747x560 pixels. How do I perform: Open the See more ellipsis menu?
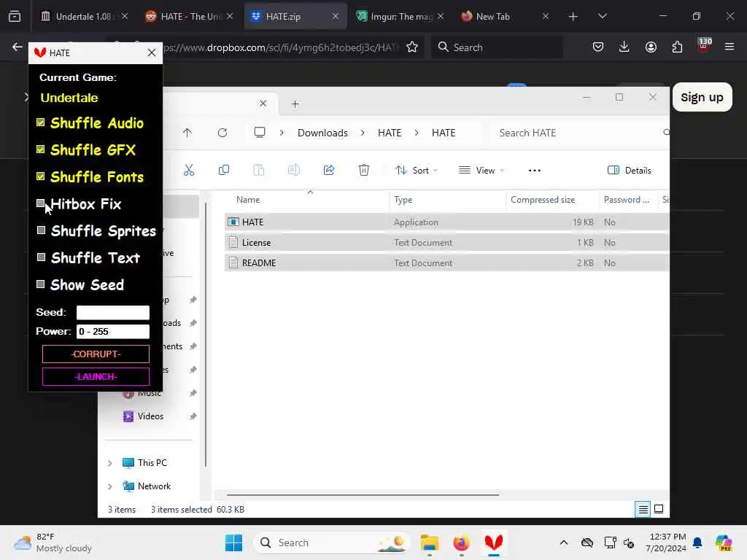[x=535, y=170]
